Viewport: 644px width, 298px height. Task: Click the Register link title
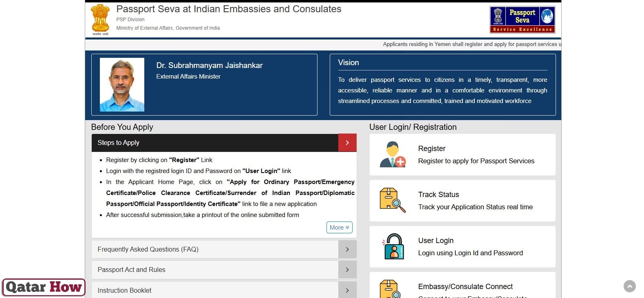point(432,149)
